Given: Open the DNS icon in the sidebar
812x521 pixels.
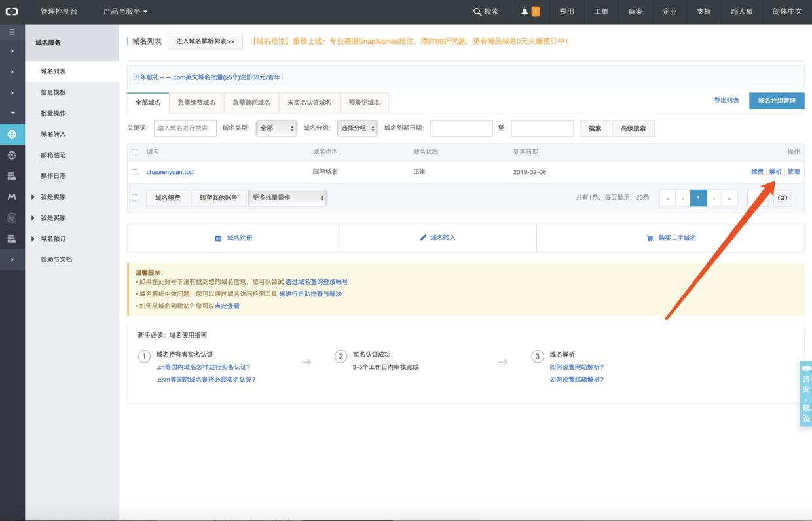Looking at the screenshot, I should coord(12,155).
